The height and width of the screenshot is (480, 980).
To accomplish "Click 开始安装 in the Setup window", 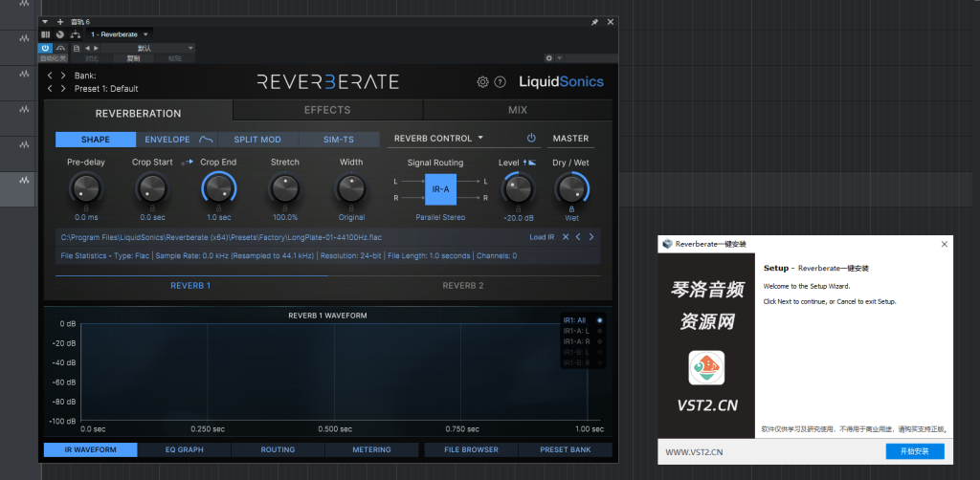I will (x=915, y=451).
